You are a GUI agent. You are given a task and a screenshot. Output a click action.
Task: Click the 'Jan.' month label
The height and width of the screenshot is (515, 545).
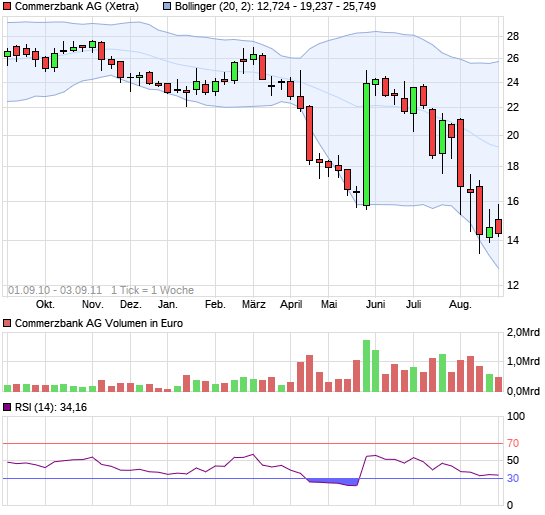point(168,304)
